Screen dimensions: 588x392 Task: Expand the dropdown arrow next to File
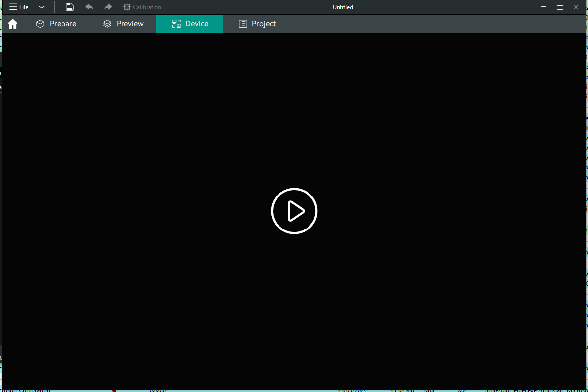42,7
